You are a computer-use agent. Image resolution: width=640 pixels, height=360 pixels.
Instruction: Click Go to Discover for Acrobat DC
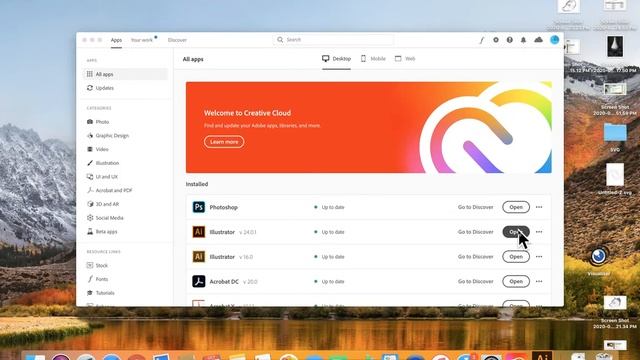tap(476, 281)
